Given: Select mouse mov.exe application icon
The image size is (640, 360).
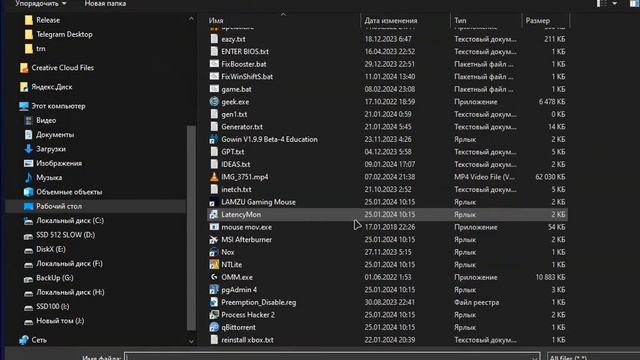Looking at the screenshot, I should click(214, 227).
